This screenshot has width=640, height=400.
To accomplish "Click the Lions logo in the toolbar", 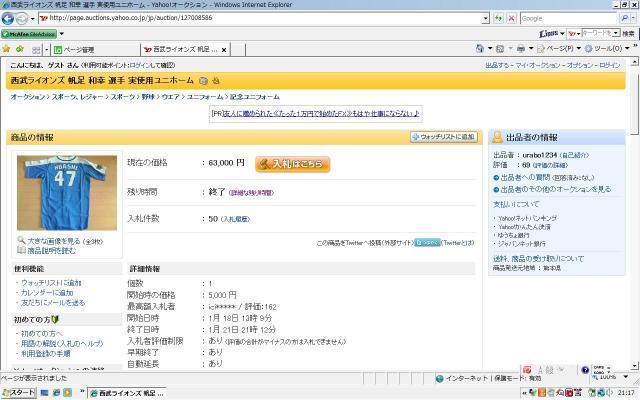I will pos(549,33).
